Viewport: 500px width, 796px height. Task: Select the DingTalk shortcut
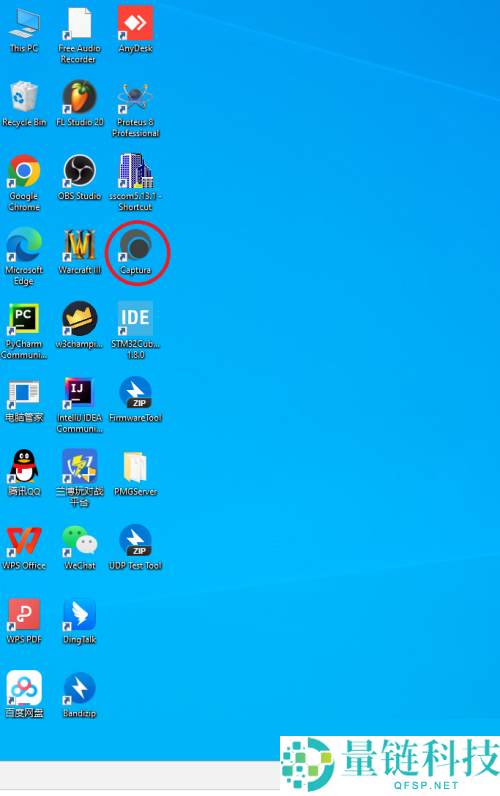tap(80, 621)
